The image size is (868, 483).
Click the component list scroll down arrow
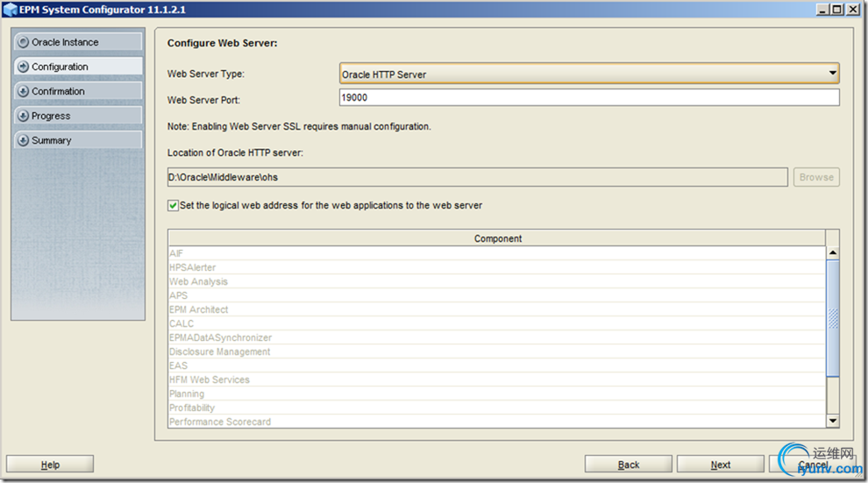[x=833, y=421]
